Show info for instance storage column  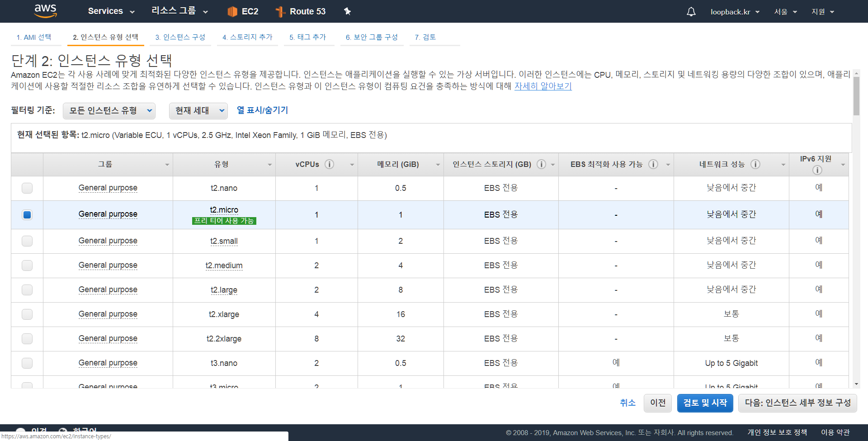point(541,164)
